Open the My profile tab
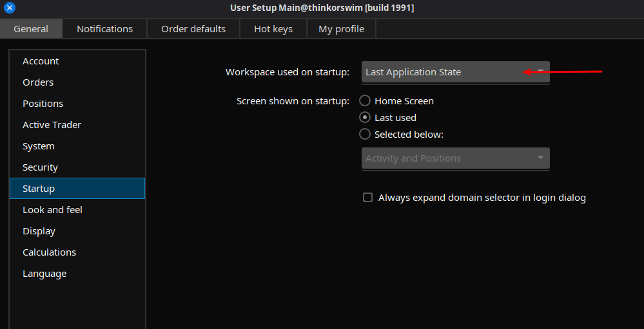This screenshot has height=329, width=644. pyautogui.click(x=341, y=29)
